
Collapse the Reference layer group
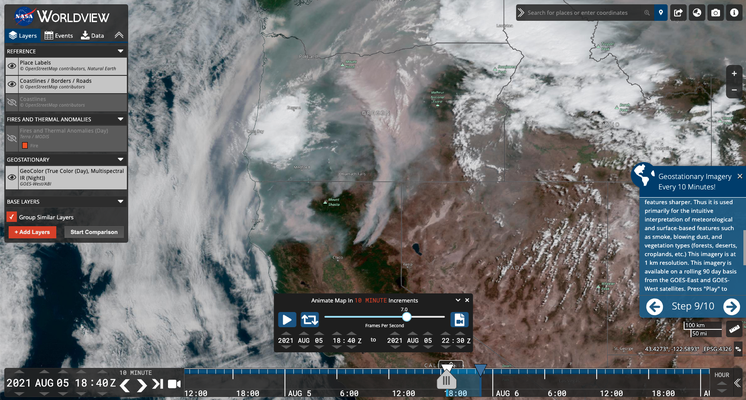[121, 50]
